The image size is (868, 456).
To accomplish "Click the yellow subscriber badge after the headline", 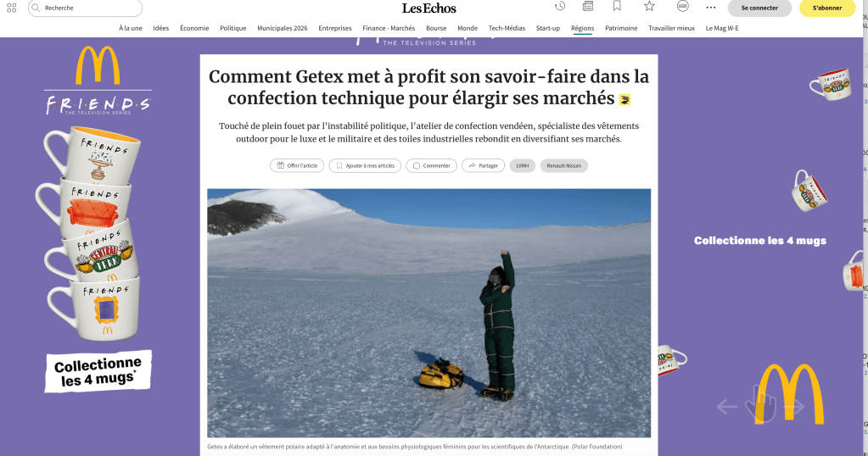I will (625, 99).
